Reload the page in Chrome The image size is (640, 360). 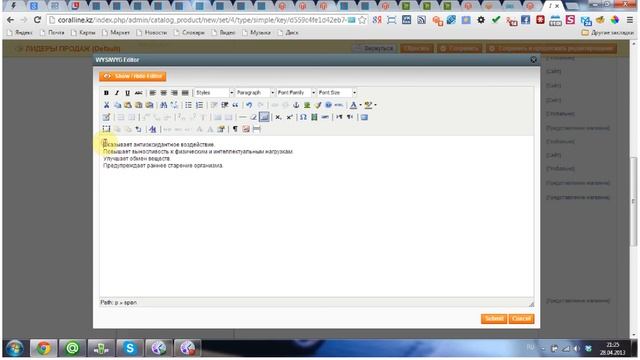tap(37, 20)
